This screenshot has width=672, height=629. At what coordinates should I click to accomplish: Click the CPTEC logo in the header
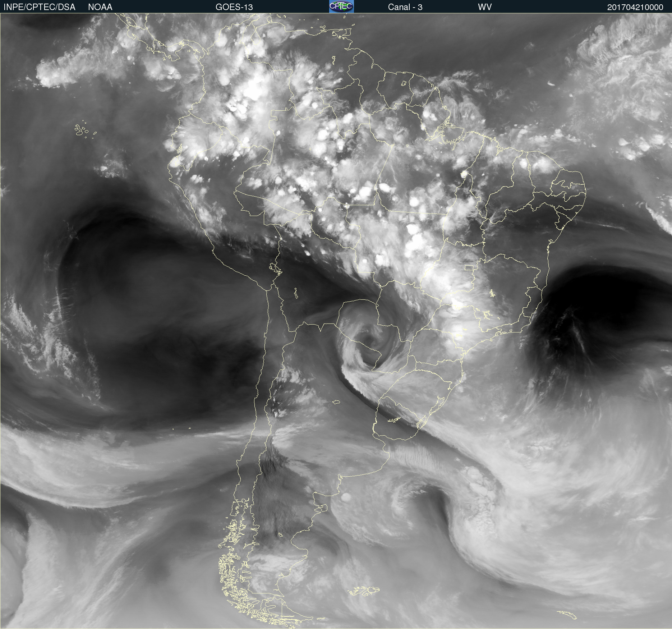tap(341, 6)
